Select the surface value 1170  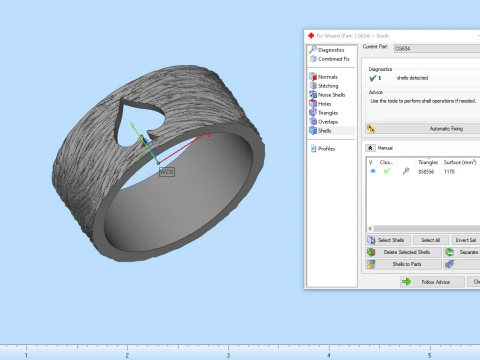pos(449,172)
